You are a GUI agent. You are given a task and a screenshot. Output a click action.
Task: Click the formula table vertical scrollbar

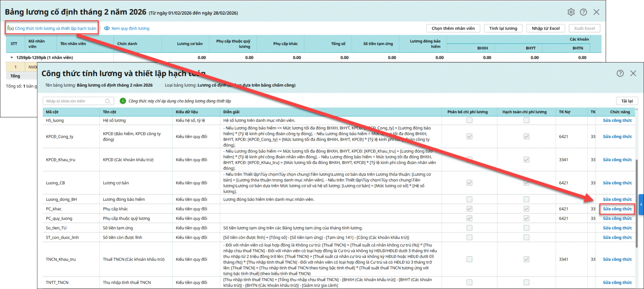636,202
